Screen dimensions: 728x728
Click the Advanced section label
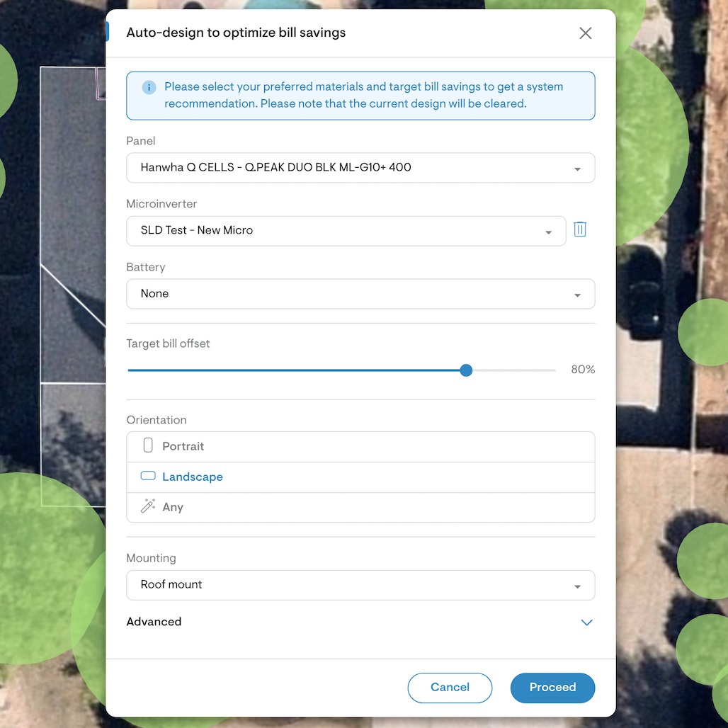(x=154, y=622)
